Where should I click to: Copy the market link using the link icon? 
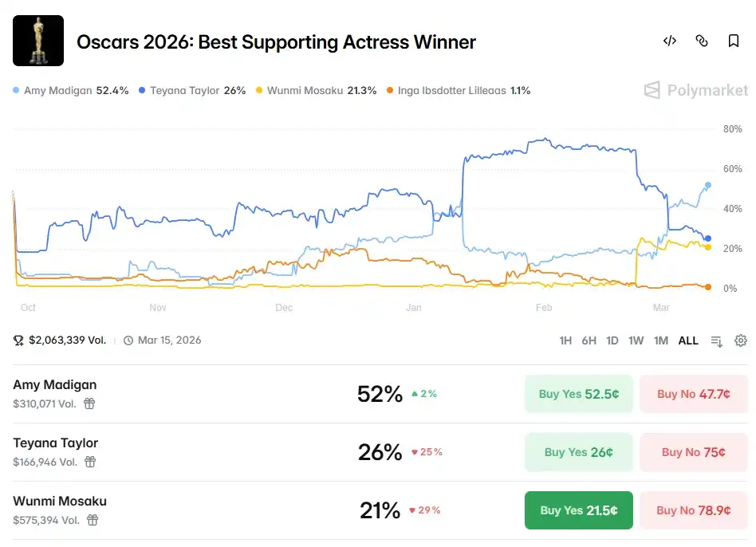point(702,41)
